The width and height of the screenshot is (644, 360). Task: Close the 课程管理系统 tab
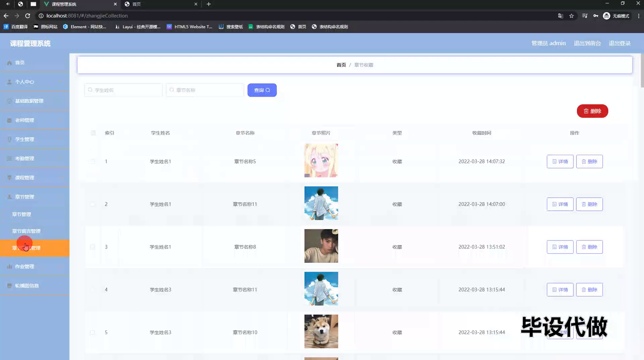[115, 4]
